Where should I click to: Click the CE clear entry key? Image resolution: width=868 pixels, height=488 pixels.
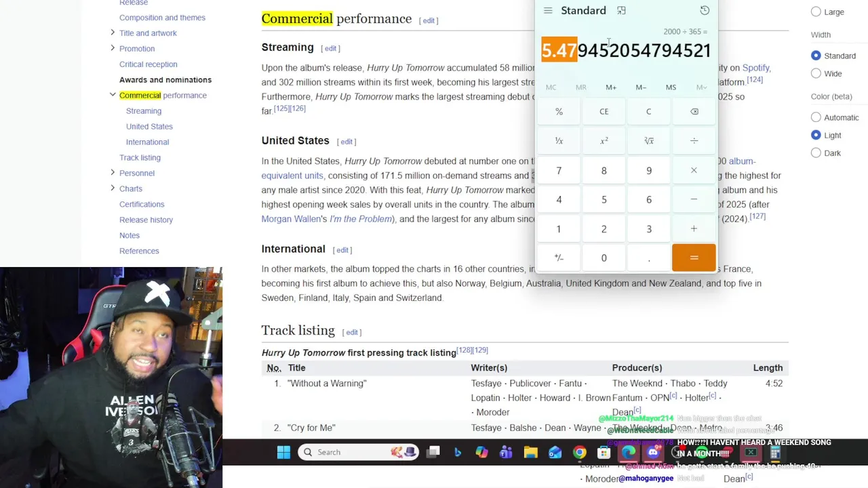604,111
